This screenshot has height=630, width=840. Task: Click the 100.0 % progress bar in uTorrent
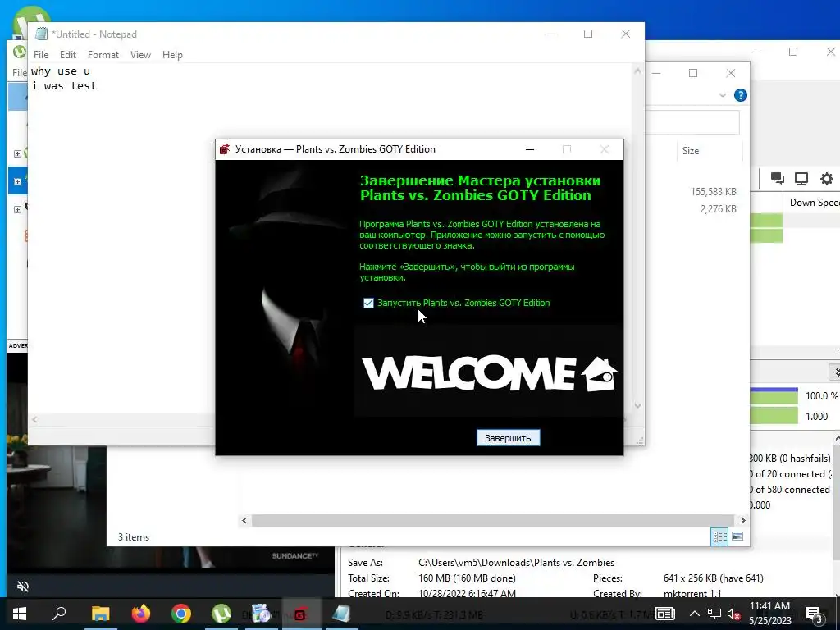(774, 396)
